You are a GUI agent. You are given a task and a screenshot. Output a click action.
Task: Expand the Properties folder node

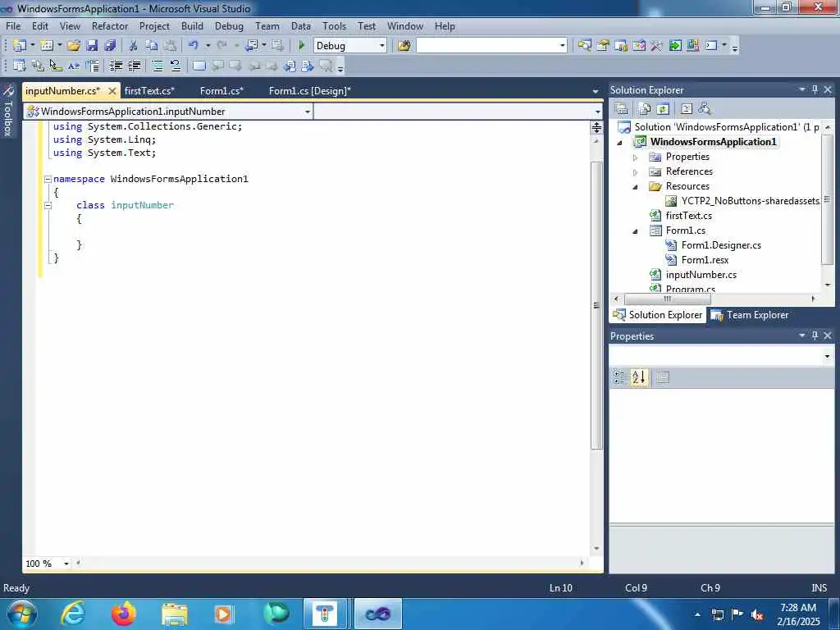point(636,157)
